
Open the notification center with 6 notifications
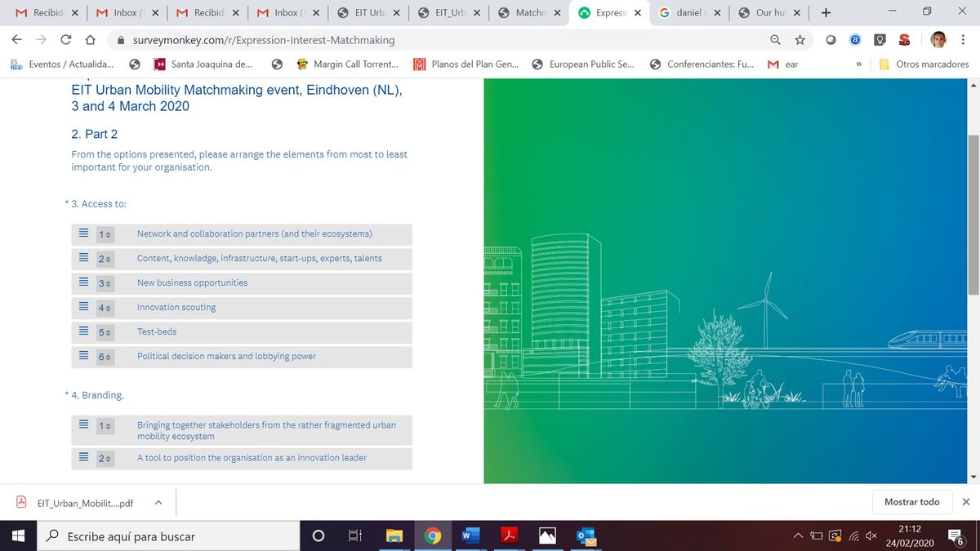[x=957, y=536]
